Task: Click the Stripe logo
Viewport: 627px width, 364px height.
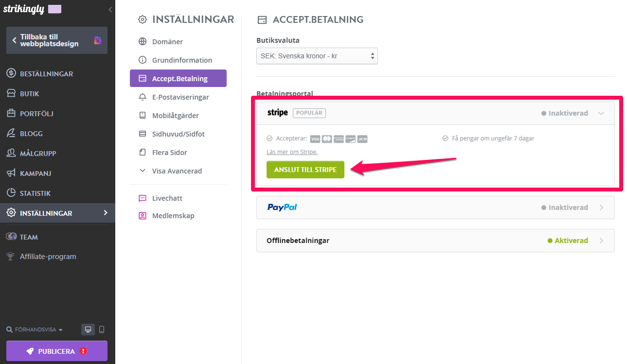Action: click(x=278, y=113)
